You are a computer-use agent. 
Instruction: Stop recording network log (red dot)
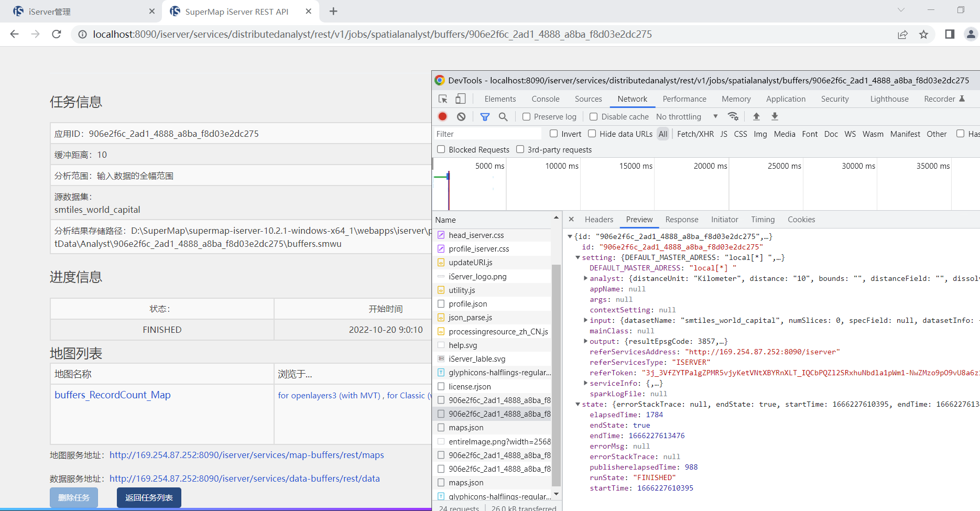tap(443, 116)
